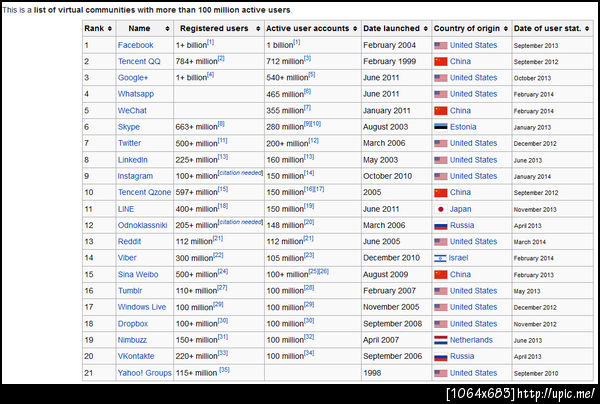
Task: Click citation needed in Odnoklassniki row
Action: [x=240, y=222]
